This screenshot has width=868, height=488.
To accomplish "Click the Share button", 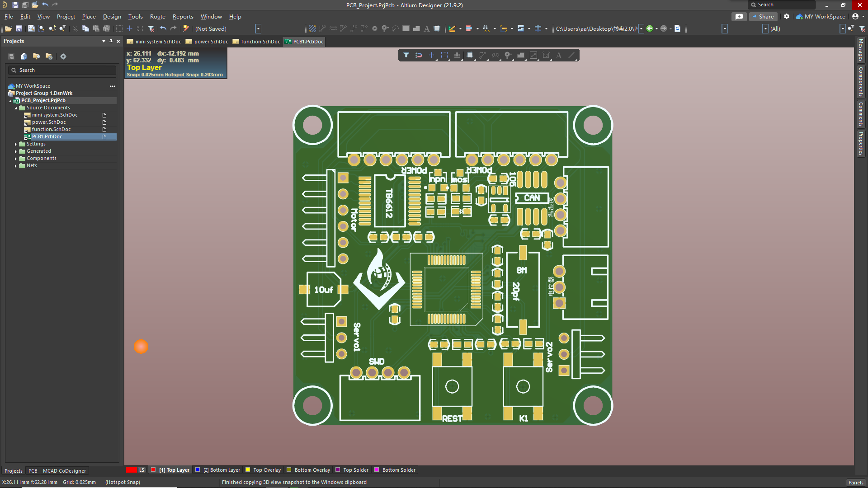I will [x=763, y=17].
